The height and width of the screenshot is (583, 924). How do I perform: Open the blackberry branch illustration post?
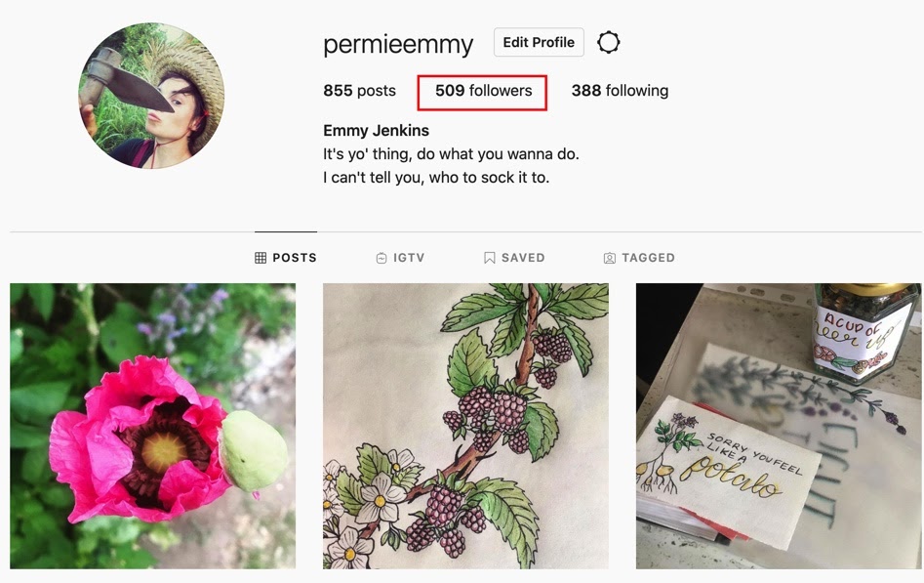point(465,426)
